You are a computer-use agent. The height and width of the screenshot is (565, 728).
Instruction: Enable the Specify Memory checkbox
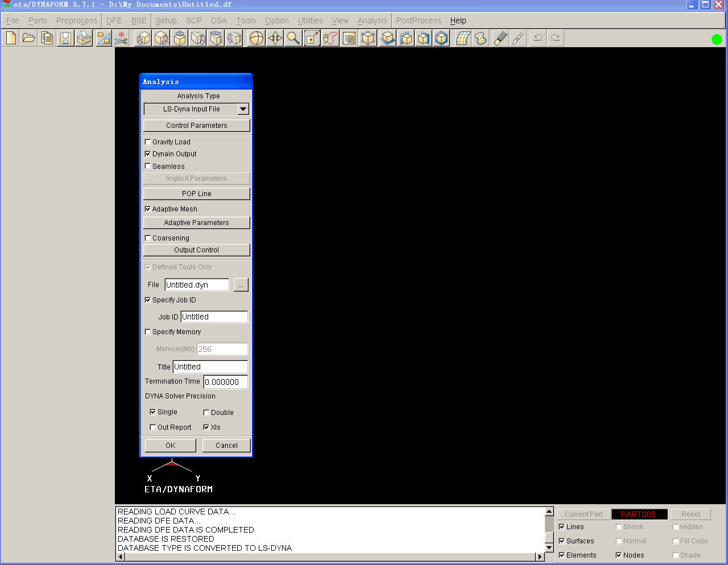148,332
